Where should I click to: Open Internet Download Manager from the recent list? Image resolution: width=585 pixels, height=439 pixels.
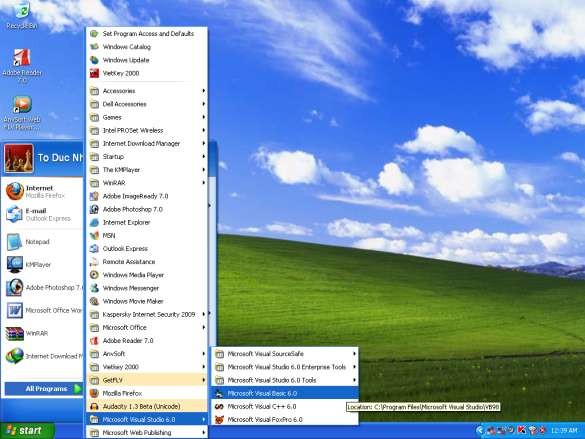pyautogui.click(x=44, y=356)
